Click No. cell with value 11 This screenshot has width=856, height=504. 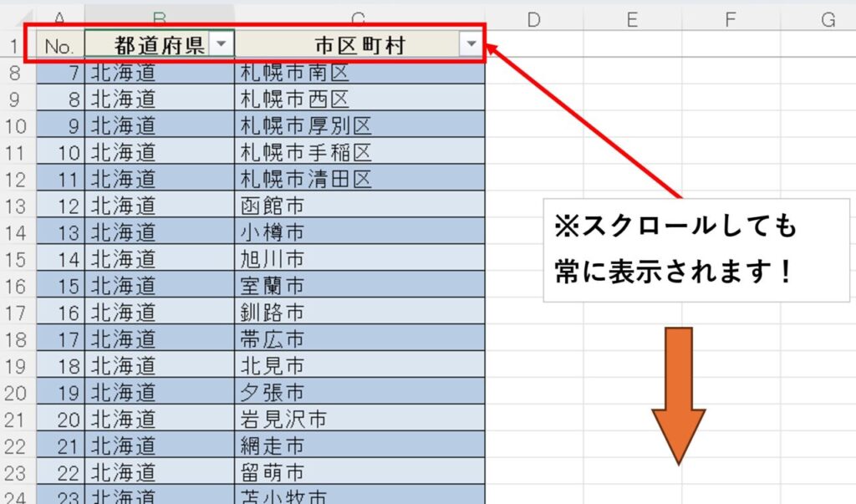point(60,179)
